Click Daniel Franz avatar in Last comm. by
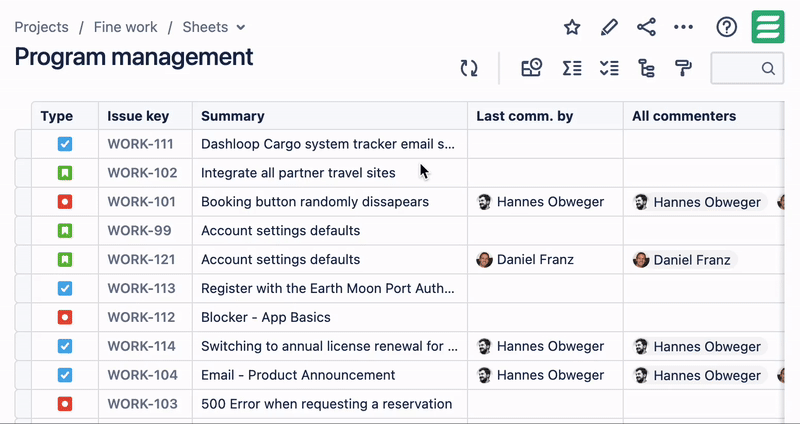The image size is (800, 424). pyautogui.click(x=484, y=260)
